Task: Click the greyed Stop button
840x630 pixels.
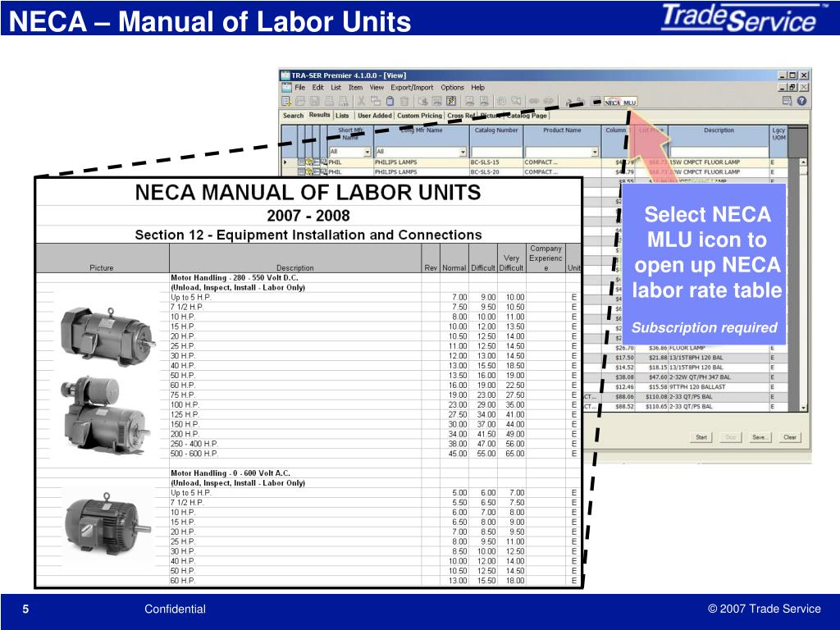Action: click(x=731, y=437)
